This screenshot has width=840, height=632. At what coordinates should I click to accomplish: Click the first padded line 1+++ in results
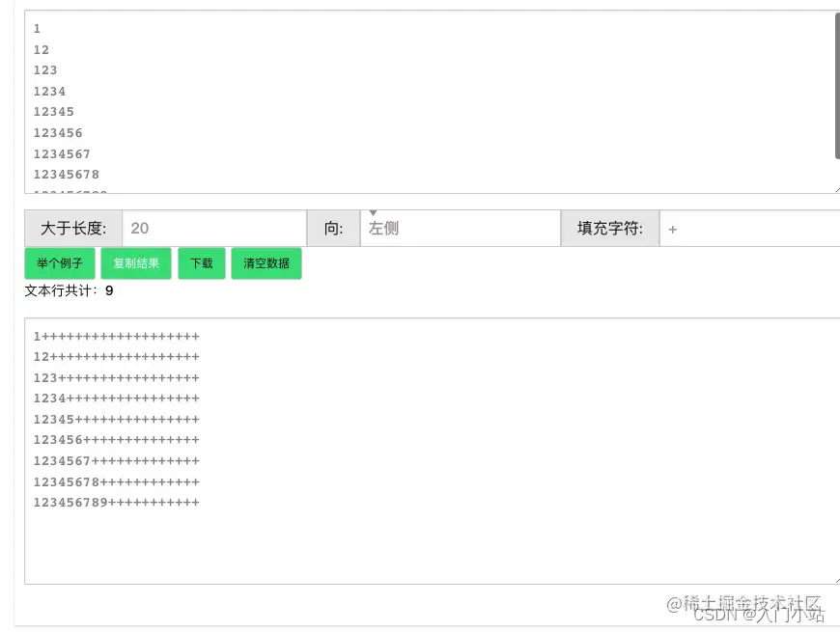tap(116, 338)
